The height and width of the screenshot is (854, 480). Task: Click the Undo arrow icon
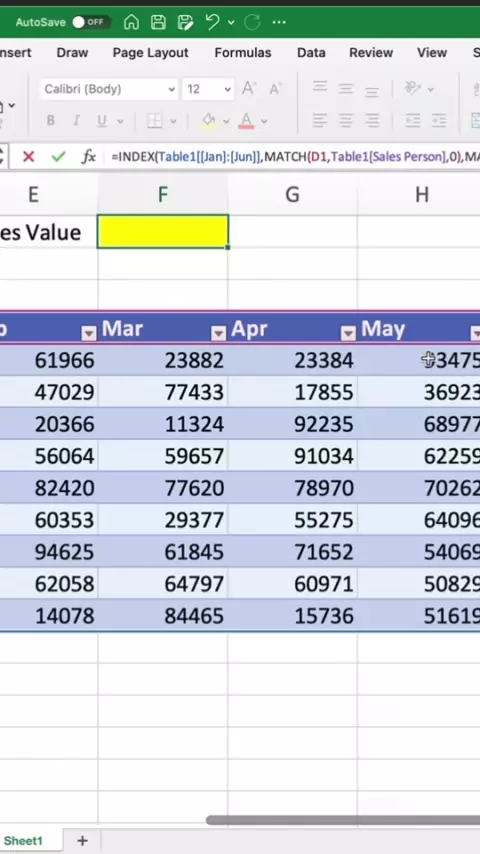[x=212, y=22]
